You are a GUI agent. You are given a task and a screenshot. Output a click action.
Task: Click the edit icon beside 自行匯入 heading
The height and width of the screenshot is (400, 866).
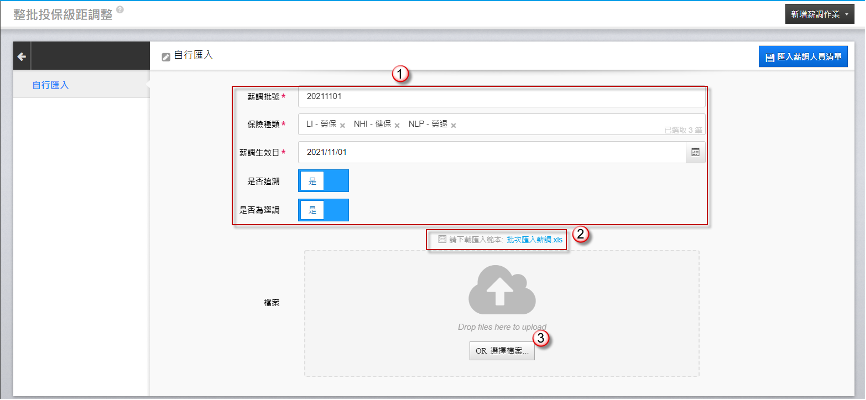[166, 56]
